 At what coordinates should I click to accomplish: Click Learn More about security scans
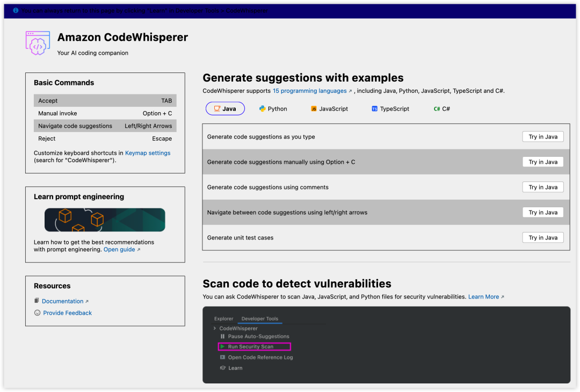click(x=483, y=297)
